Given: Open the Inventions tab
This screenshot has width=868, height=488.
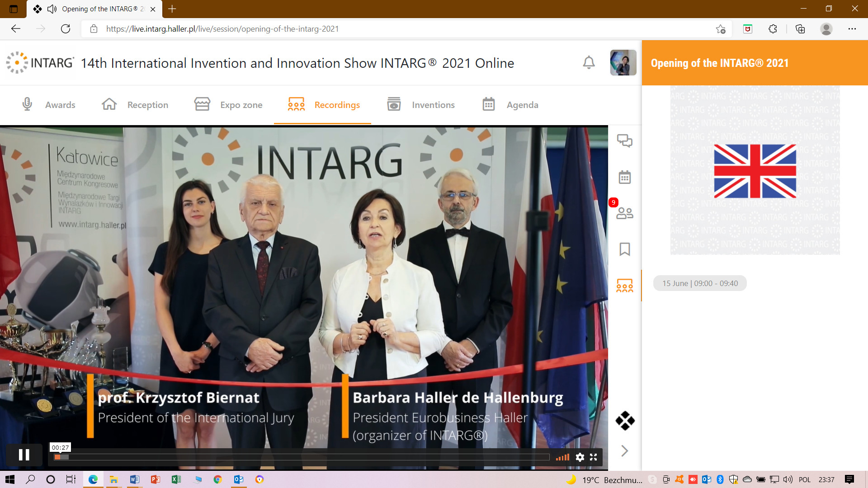Looking at the screenshot, I should tap(421, 105).
